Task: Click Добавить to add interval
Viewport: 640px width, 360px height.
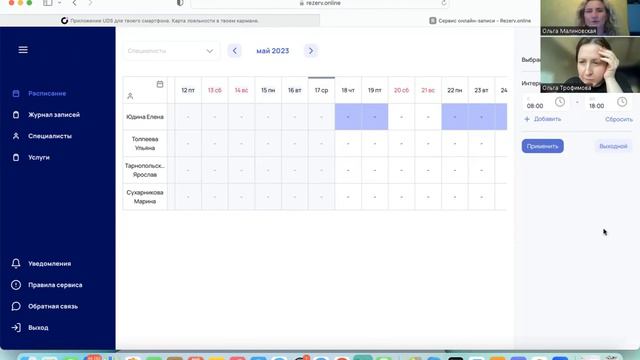Action: [542, 119]
